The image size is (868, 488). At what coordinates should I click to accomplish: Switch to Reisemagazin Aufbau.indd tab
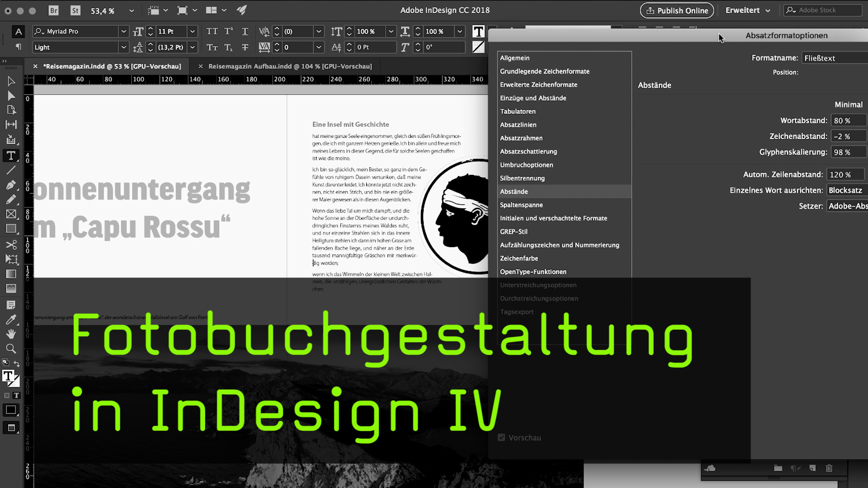point(290,66)
